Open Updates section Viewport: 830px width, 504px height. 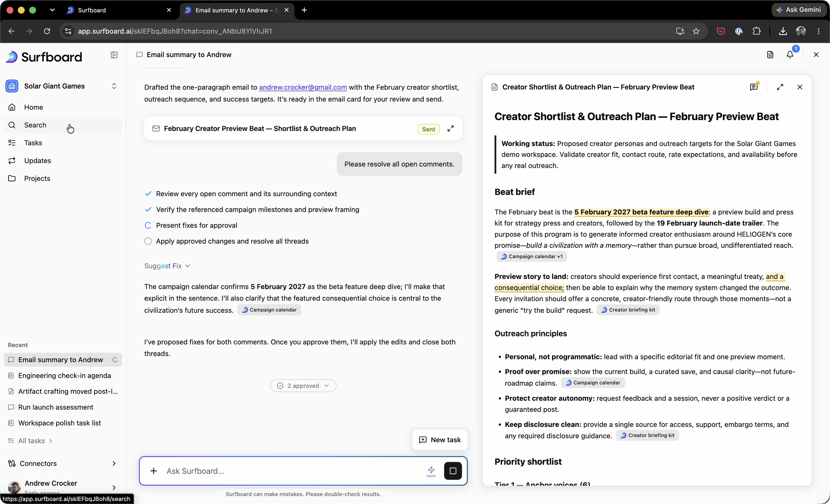63,161
